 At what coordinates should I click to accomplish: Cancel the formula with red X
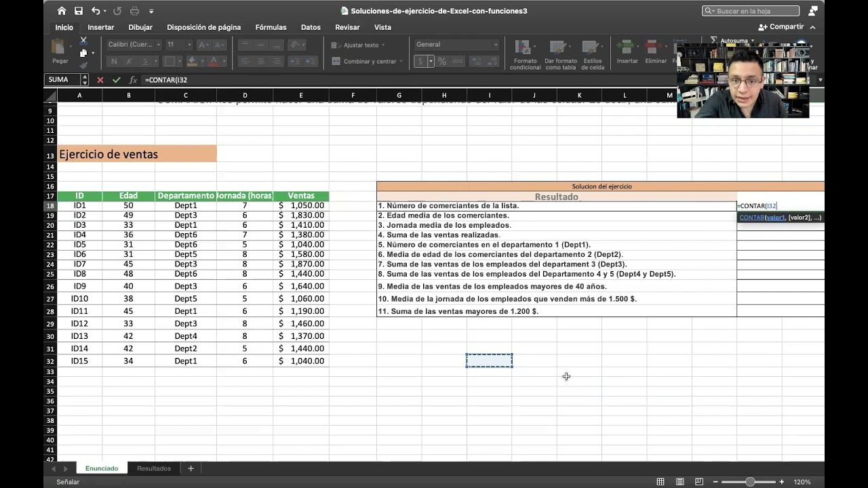pos(100,80)
